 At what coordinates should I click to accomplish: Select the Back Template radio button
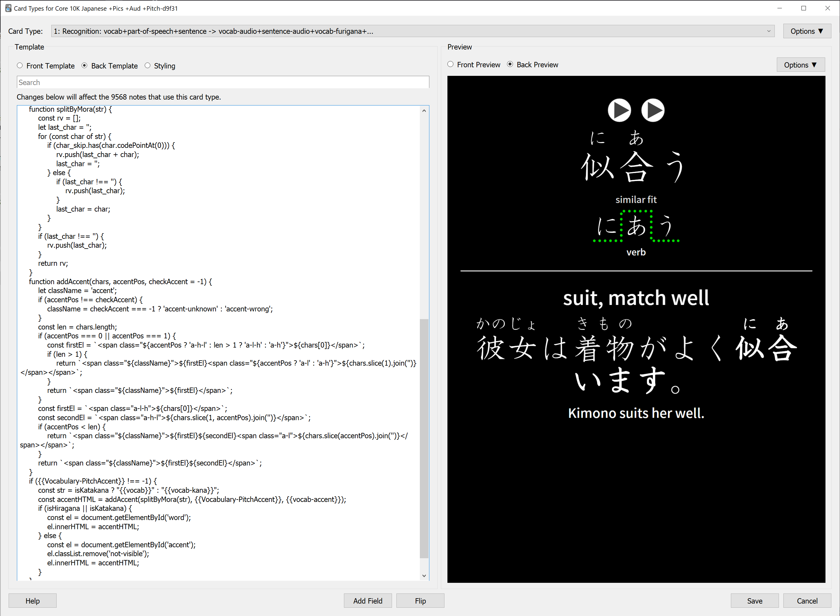pos(85,65)
